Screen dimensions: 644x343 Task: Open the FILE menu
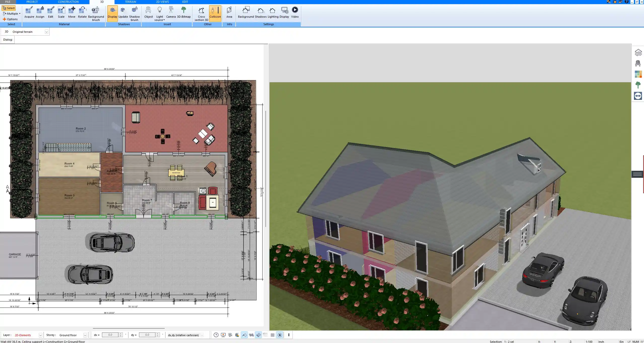coord(8,2)
